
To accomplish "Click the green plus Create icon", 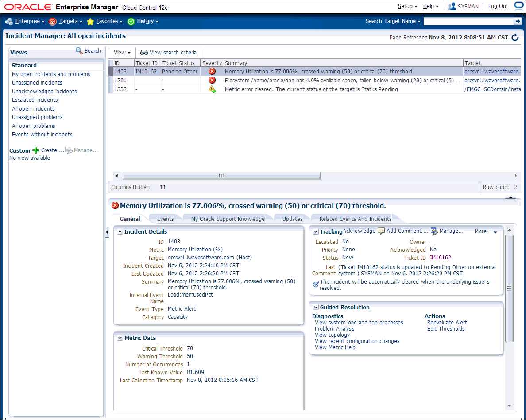I will pos(36,150).
